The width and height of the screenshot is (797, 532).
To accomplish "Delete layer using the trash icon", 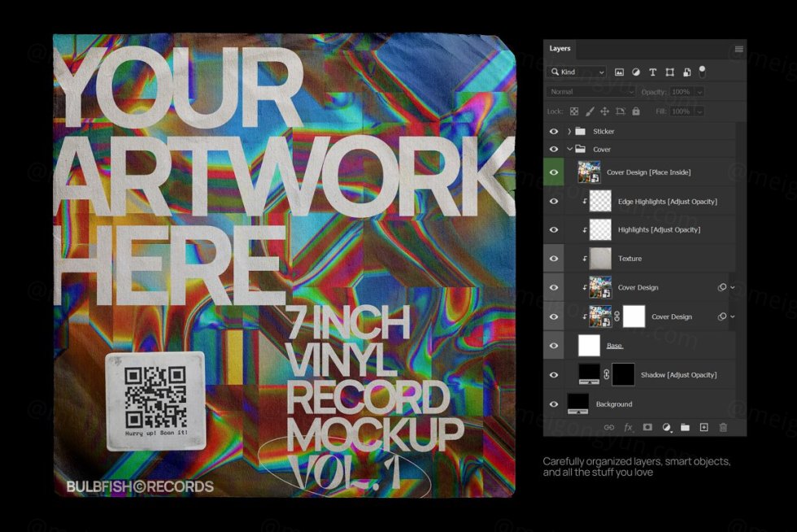I will pos(723,427).
